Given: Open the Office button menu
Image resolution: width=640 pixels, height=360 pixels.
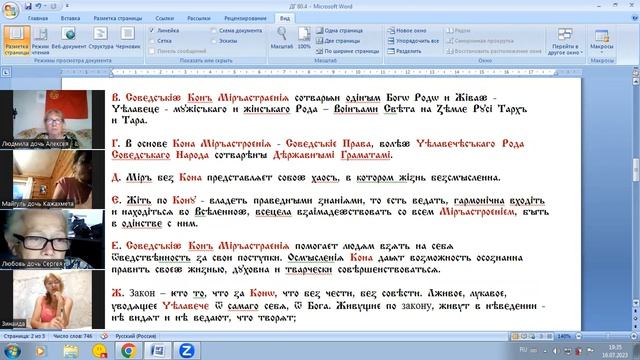Looking at the screenshot, I should tap(10, 10).
